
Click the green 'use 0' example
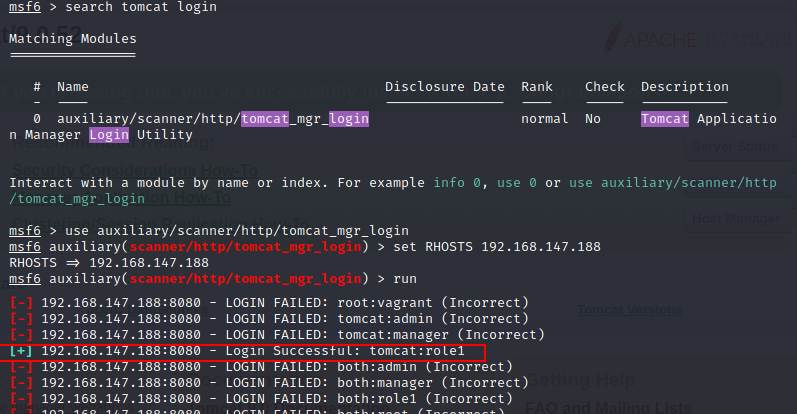[x=516, y=183]
